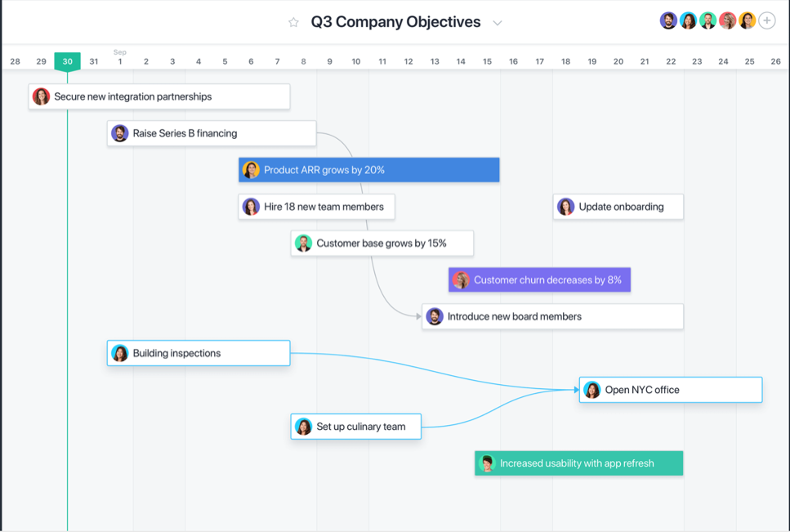Click assignee avatar on Set up culinary team
This screenshot has width=790, height=532.
pos(303,427)
